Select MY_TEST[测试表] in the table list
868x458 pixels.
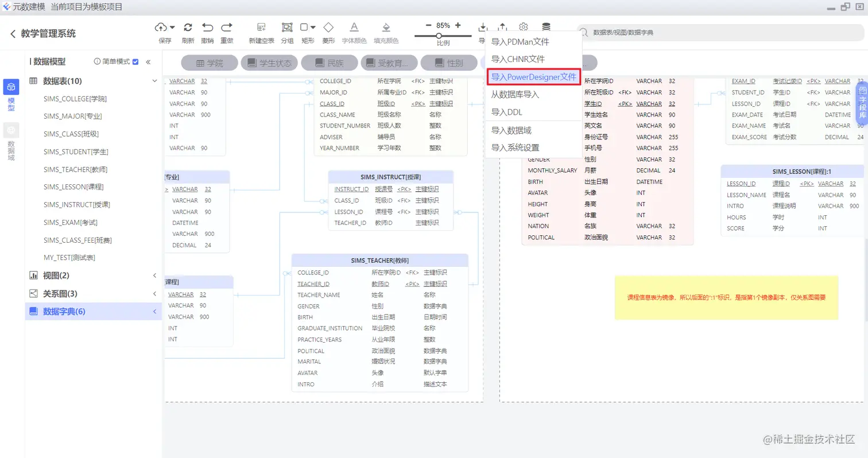coord(69,258)
